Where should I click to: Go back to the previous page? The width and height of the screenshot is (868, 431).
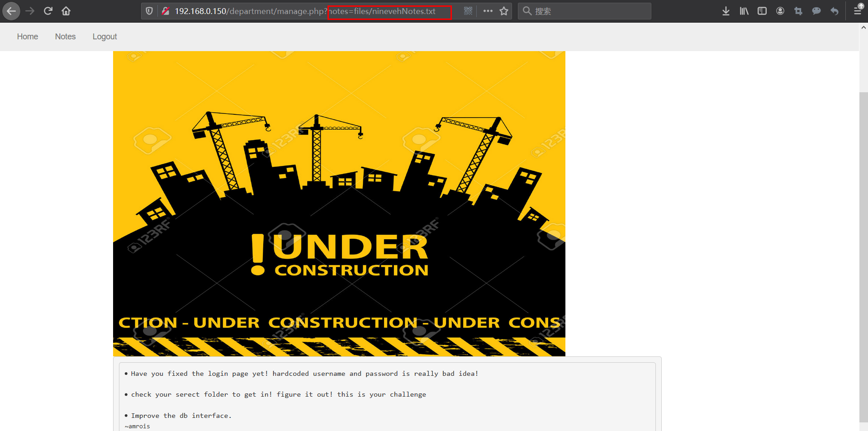pos(11,11)
